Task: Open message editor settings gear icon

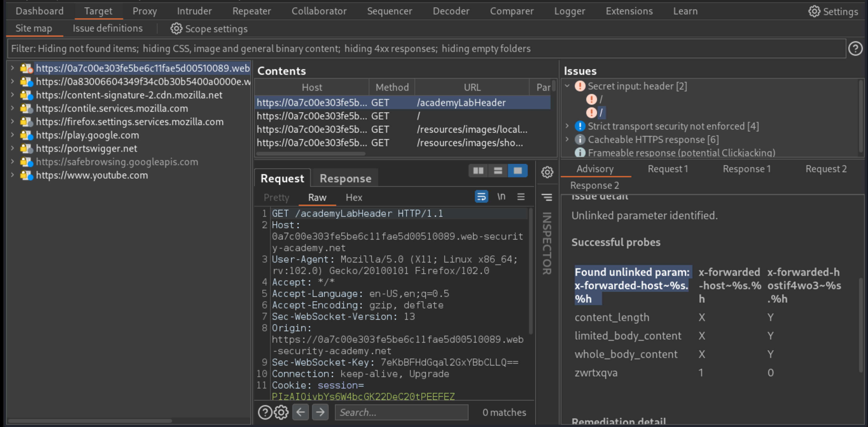Action: pyautogui.click(x=547, y=172)
